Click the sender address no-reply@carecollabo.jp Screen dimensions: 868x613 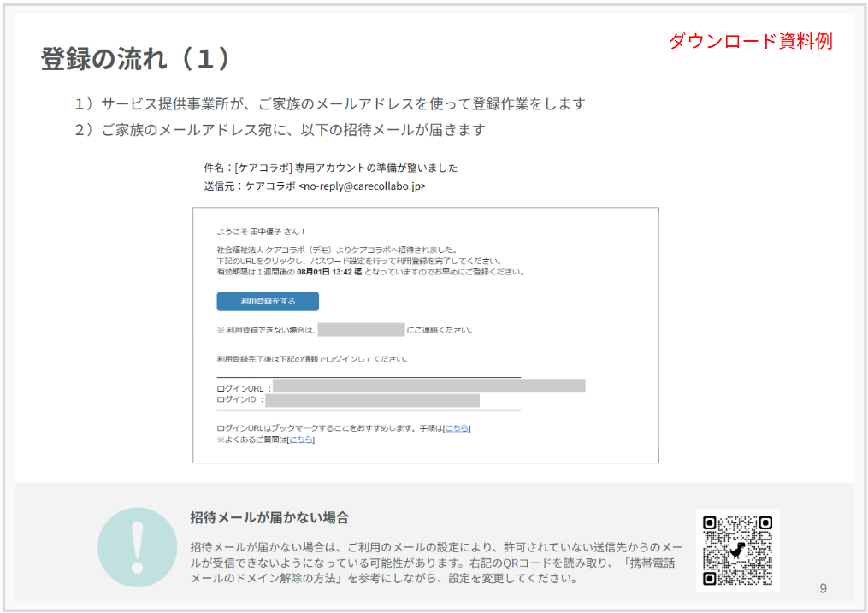pyautogui.click(x=362, y=186)
